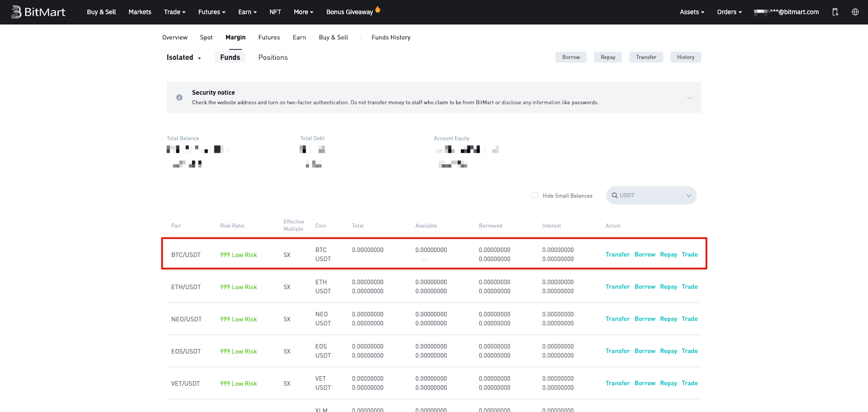Image resolution: width=868 pixels, height=412 pixels.
Task: Open the USDT filter dropdown arrow
Action: click(x=689, y=196)
